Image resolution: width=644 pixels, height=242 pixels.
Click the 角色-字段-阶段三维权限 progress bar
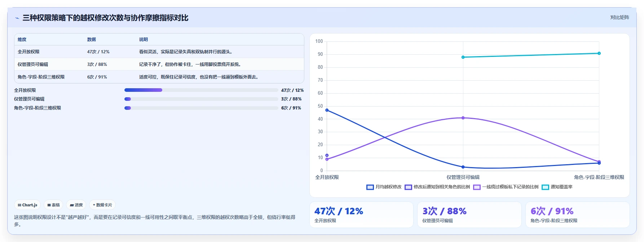[x=201, y=108]
